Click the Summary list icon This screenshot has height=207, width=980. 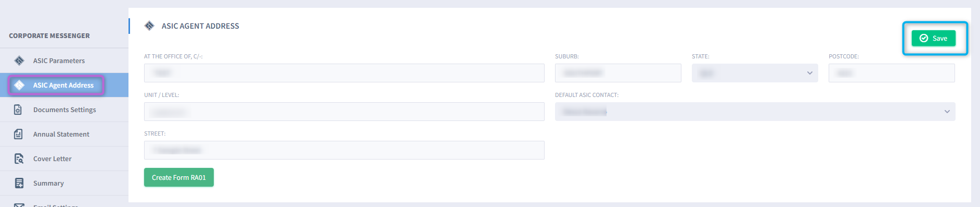(19, 183)
